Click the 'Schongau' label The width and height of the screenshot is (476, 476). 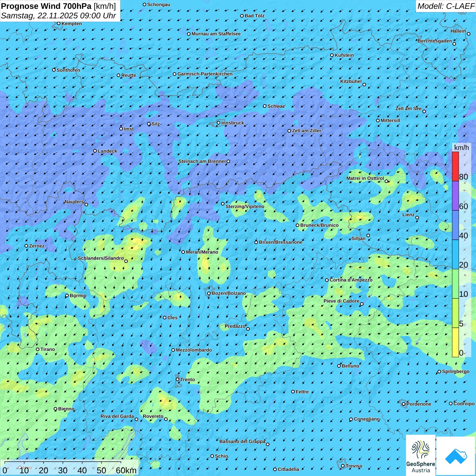pos(159,5)
